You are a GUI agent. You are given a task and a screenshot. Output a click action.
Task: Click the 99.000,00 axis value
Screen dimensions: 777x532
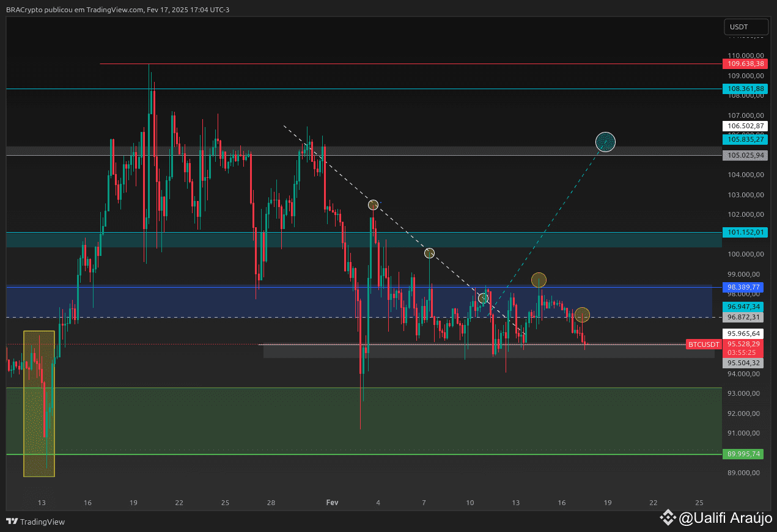pyautogui.click(x=743, y=274)
